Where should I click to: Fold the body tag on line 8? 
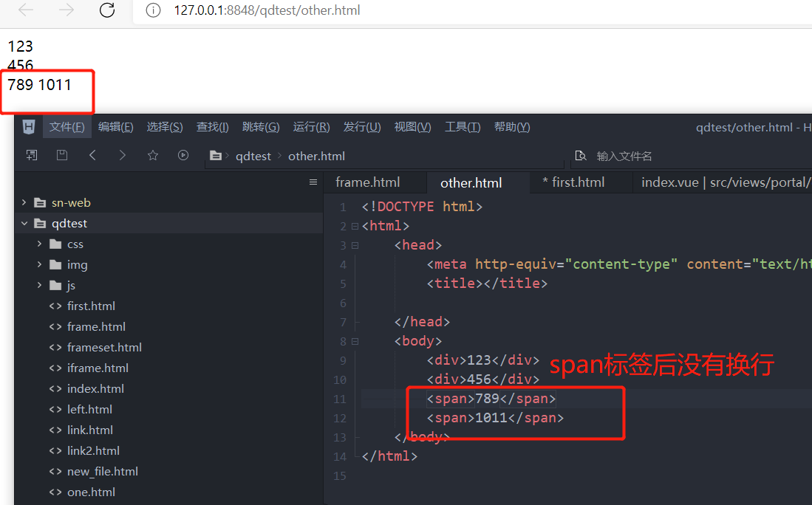[355, 342]
